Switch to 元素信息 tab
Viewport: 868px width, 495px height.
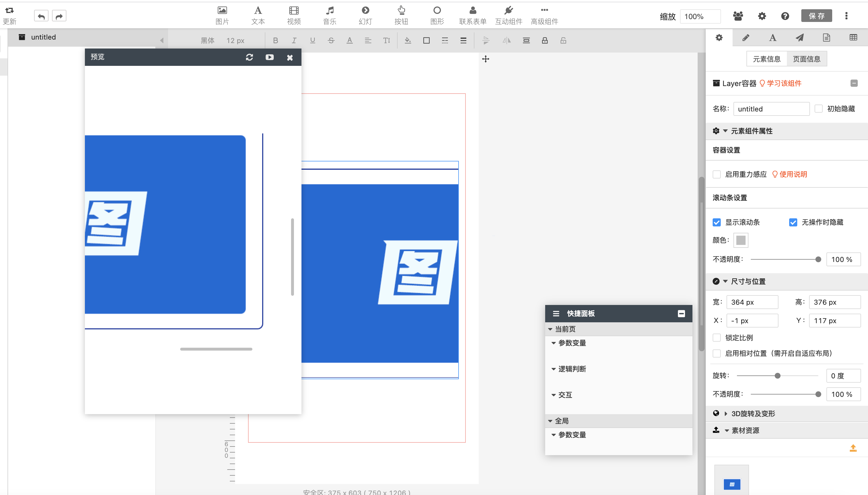(x=767, y=59)
